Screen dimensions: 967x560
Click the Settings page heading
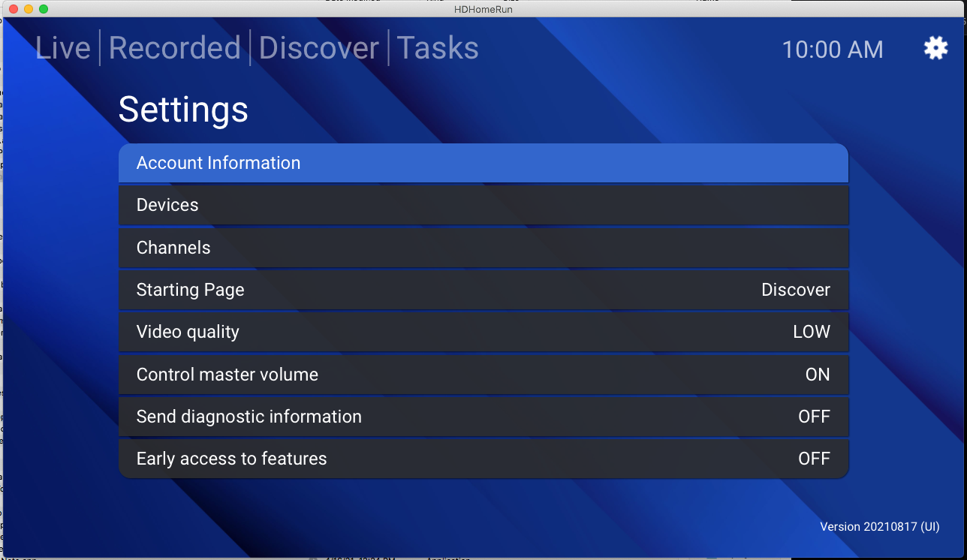tap(183, 110)
